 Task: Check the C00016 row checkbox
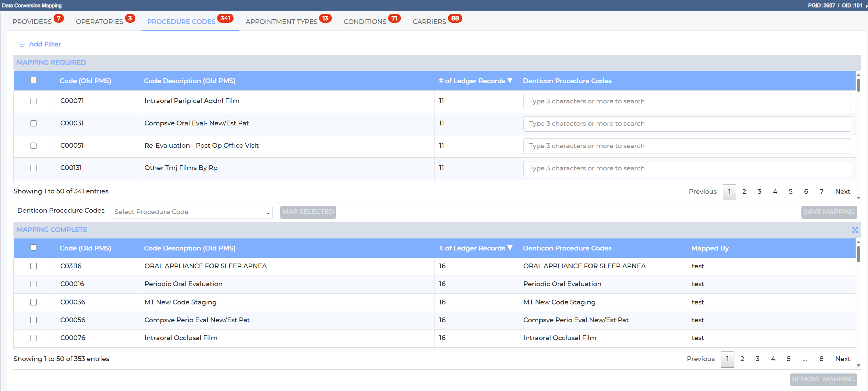click(33, 284)
